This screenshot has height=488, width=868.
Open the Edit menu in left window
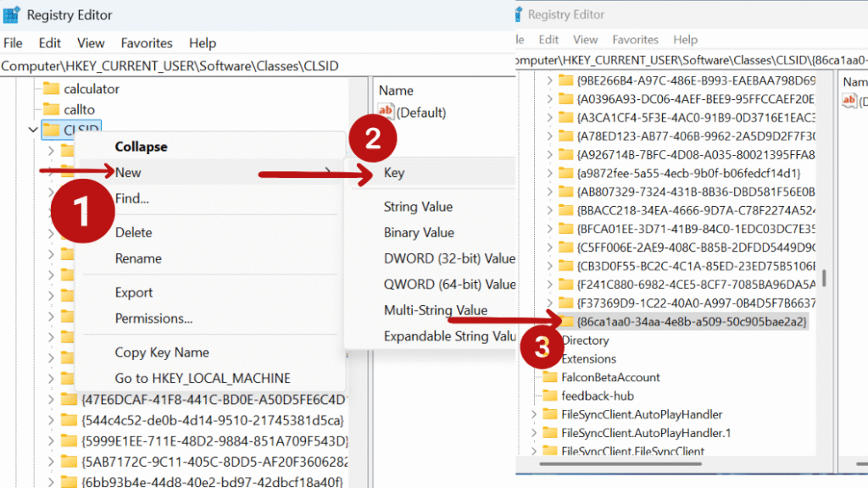click(49, 43)
